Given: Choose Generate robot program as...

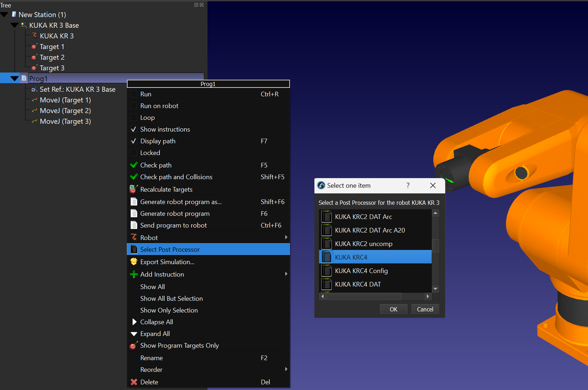Looking at the screenshot, I should click(x=180, y=202).
